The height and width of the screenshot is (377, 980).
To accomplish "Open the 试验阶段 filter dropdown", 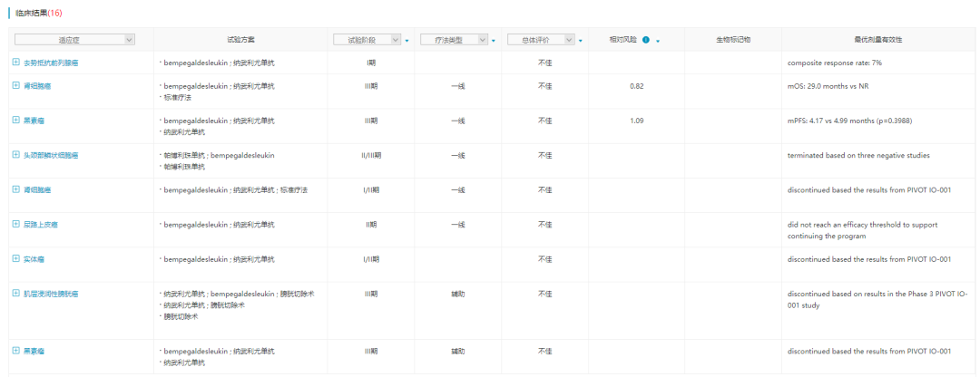I will (367, 40).
